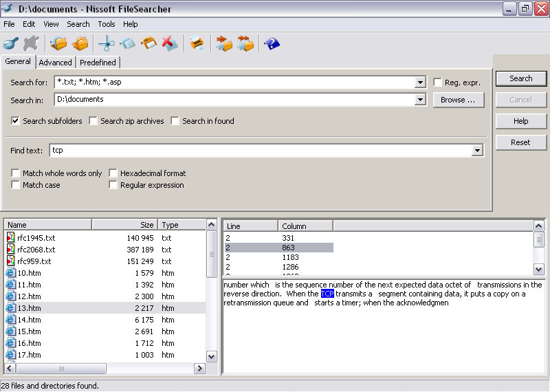Click into the Find text input field
Screen dimensions: 550x392
pos(261,151)
